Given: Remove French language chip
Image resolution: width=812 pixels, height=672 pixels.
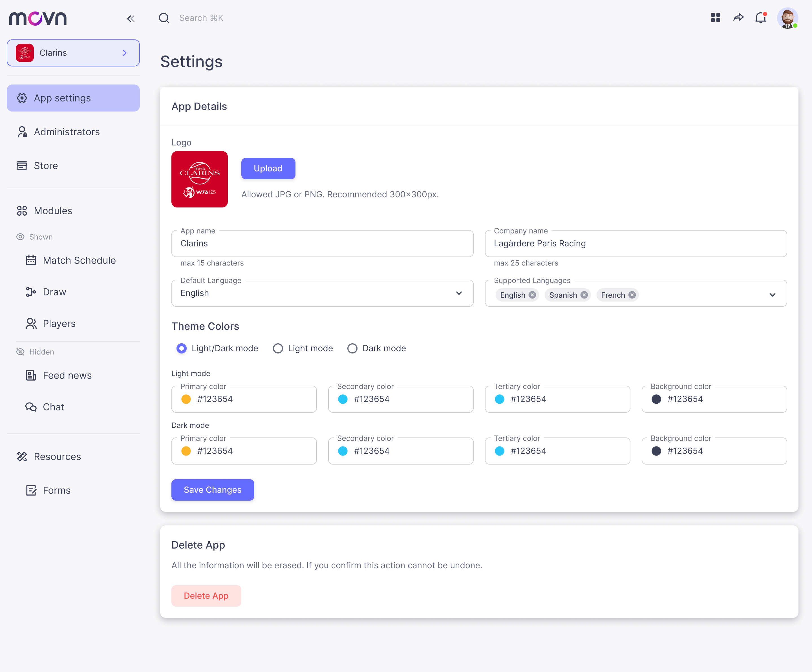Looking at the screenshot, I should [632, 295].
